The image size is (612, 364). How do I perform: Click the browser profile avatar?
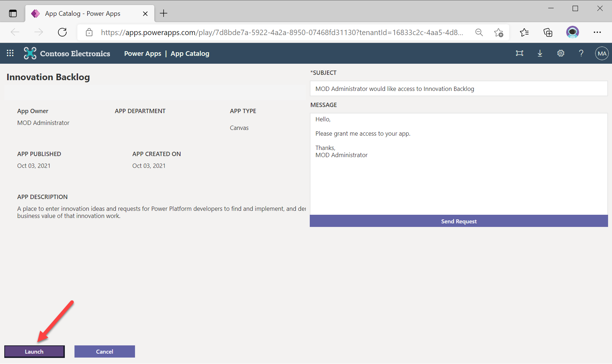click(572, 32)
